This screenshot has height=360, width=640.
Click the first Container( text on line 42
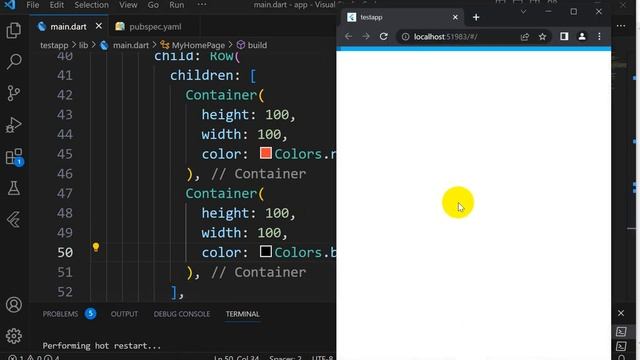[225, 95]
